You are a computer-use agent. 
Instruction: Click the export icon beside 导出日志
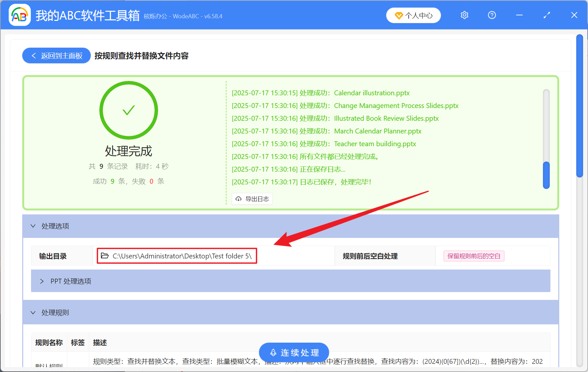pos(238,199)
